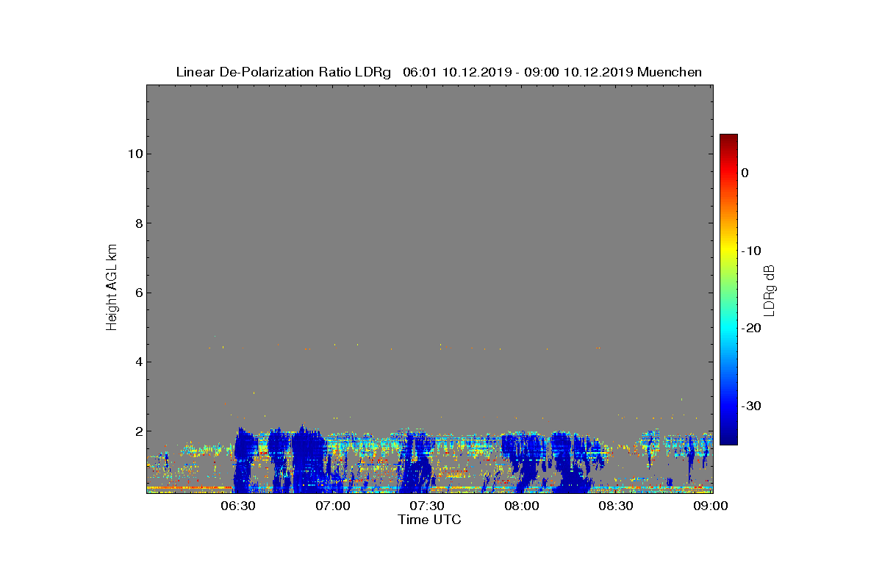Click the height tick label 10
Screen dimensions: 882x588
[x=134, y=154]
